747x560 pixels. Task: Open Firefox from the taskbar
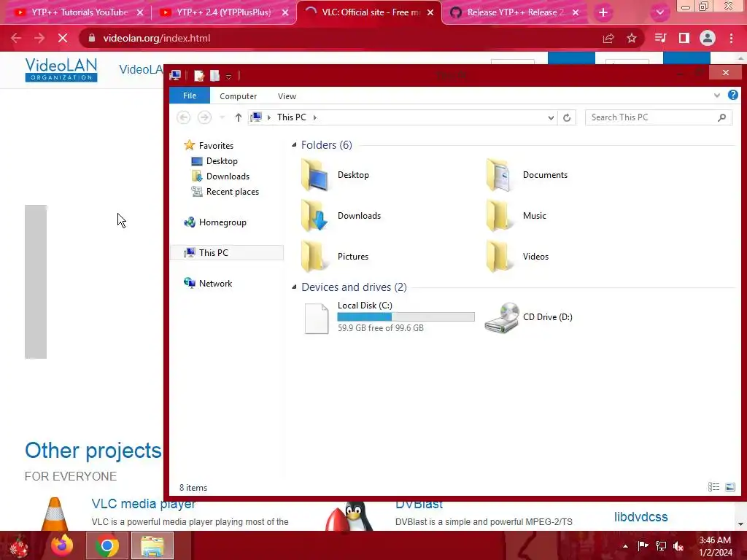[x=62, y=545]
